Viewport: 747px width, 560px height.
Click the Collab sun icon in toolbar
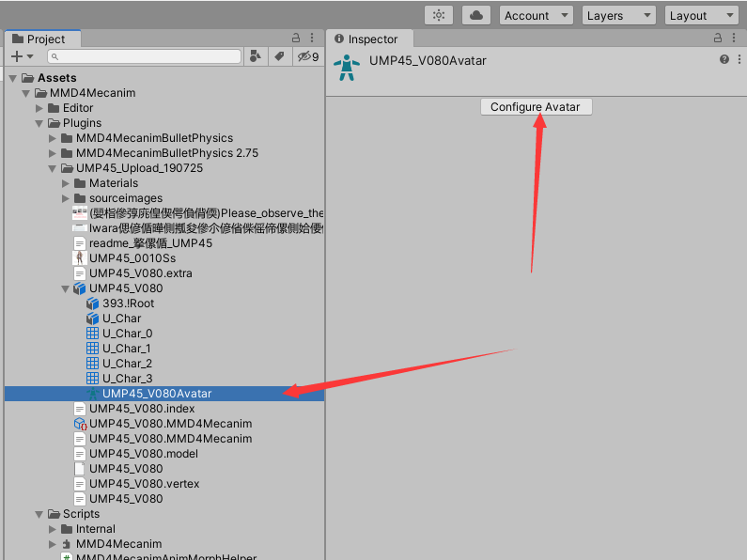[x=439, y=15]
